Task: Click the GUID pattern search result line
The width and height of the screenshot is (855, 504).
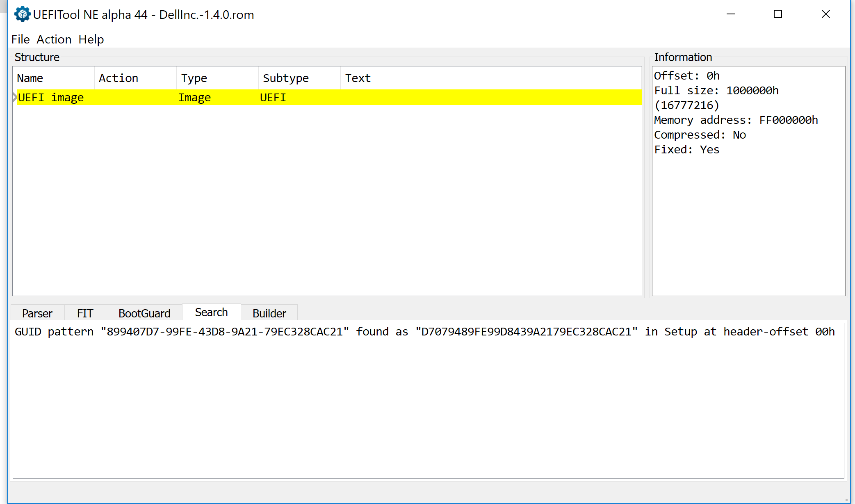Action: pyautogui.click(x=424, y=331)
